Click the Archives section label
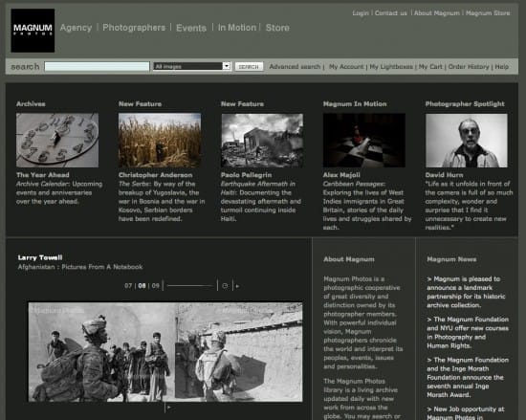526x420 pixels. pyautogui.click(x=31, y=104)
